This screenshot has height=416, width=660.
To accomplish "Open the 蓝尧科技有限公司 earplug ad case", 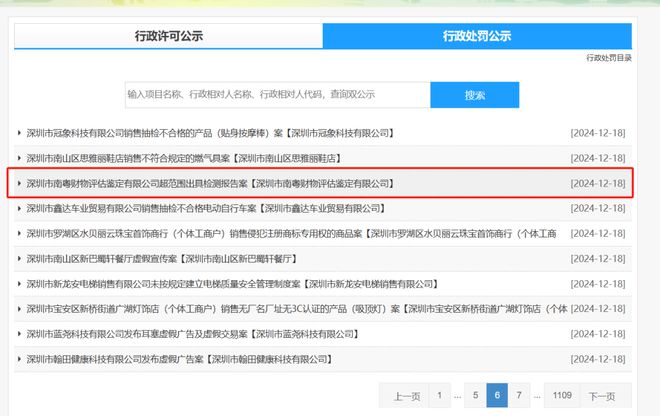I will pyautogui.click(x=193, y=334).
